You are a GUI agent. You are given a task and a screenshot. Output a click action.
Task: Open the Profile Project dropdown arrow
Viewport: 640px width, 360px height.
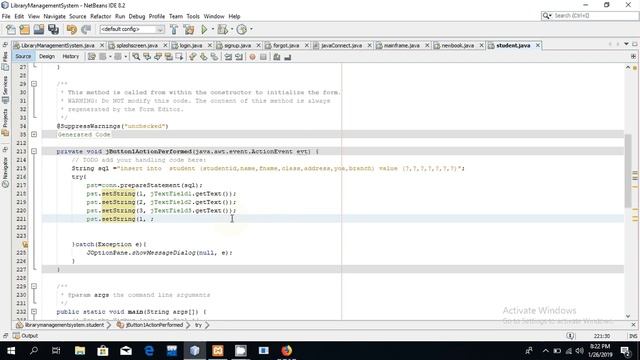point(251,29)
